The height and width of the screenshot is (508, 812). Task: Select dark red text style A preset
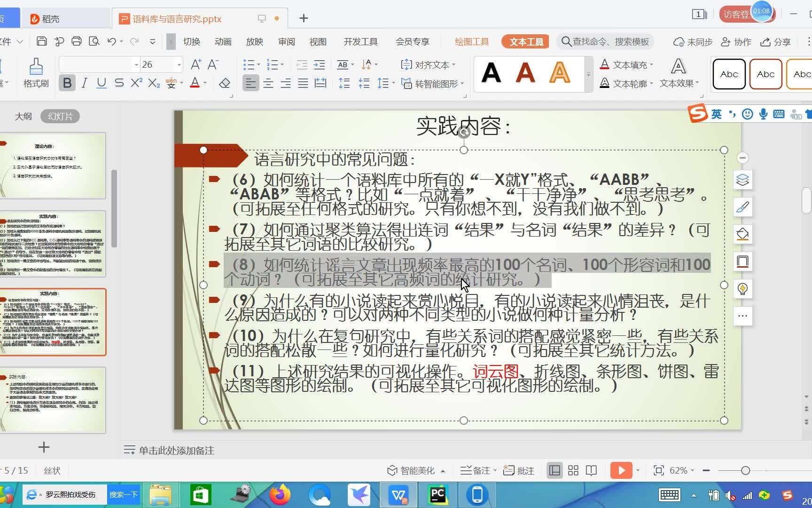click(x=525, y=73)
